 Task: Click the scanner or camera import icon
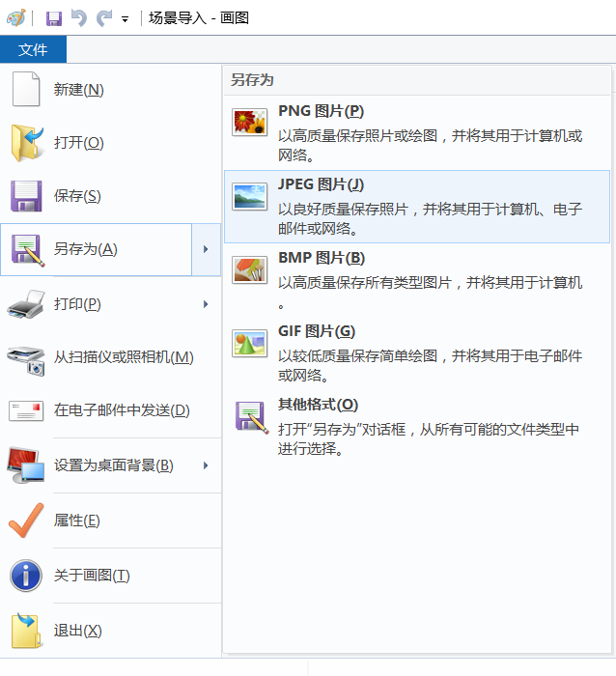[26, 358]
